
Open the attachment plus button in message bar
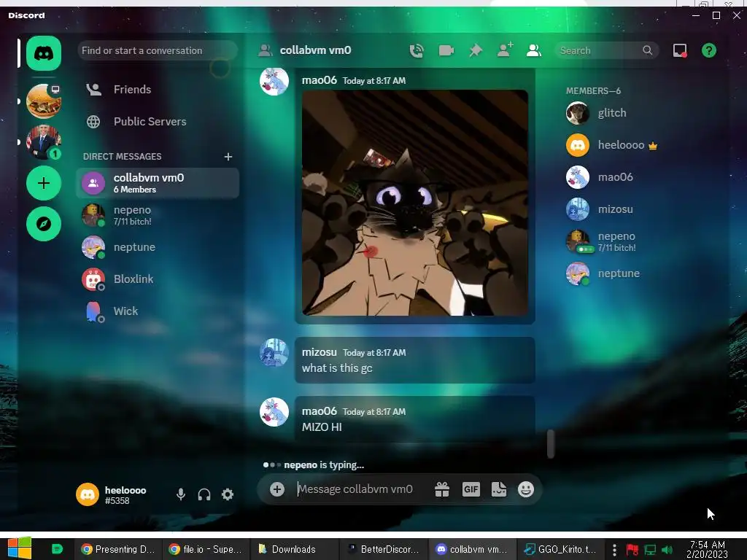[276, 489]
